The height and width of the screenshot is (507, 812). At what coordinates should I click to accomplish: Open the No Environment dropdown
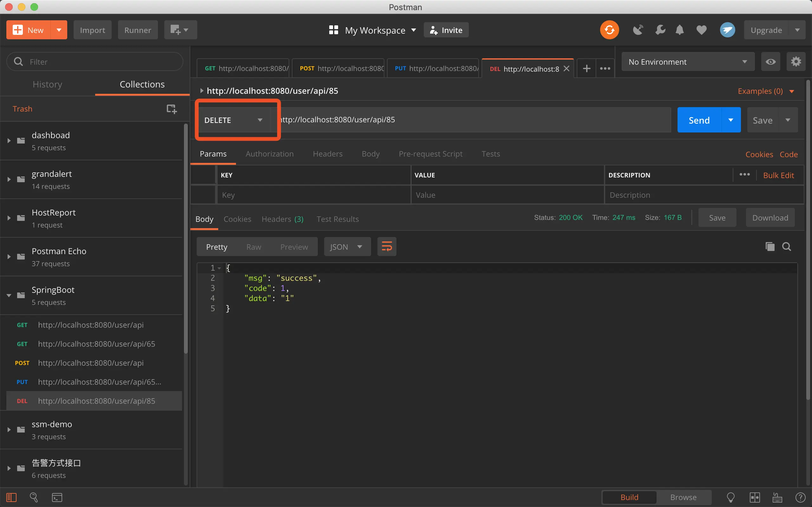coord(688,62)
